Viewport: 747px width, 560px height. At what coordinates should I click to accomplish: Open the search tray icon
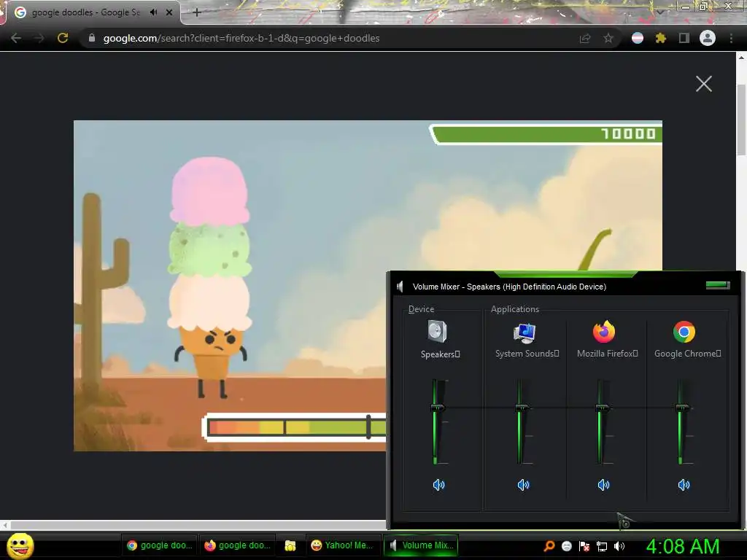(x=549, y=546)
